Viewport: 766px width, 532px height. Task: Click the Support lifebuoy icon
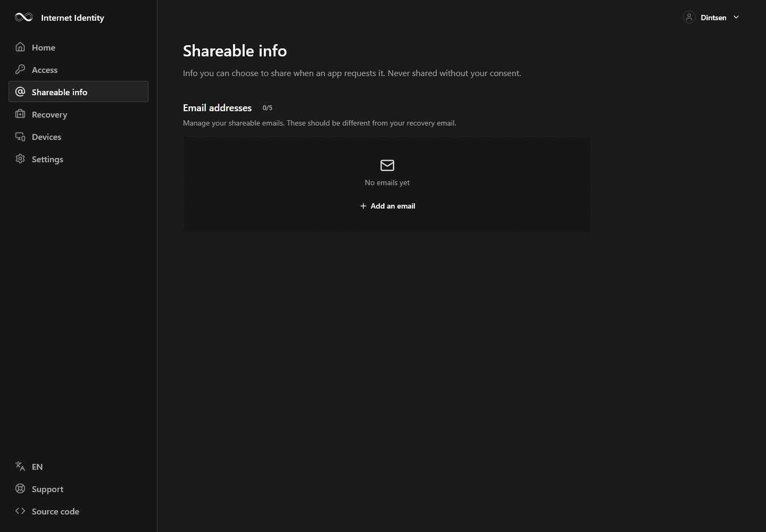tap(20, 489)
